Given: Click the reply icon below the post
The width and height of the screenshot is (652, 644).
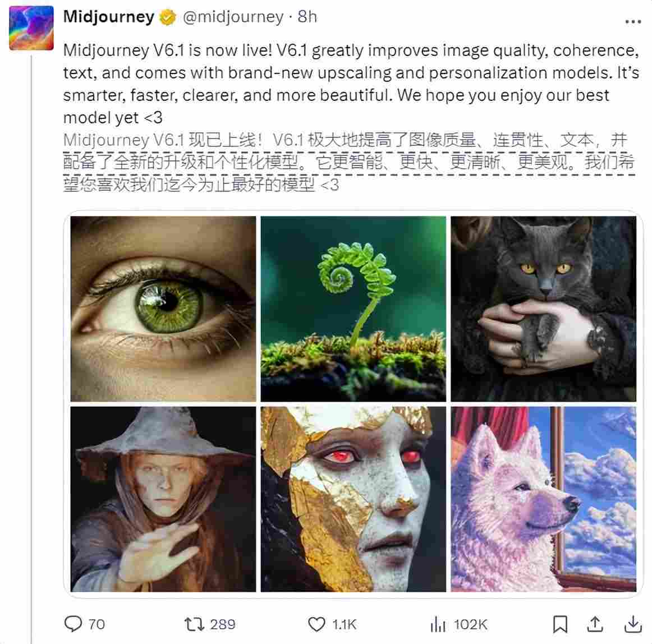Looking at the screenshot, I should pyautogui.click(x=73, y=623).
